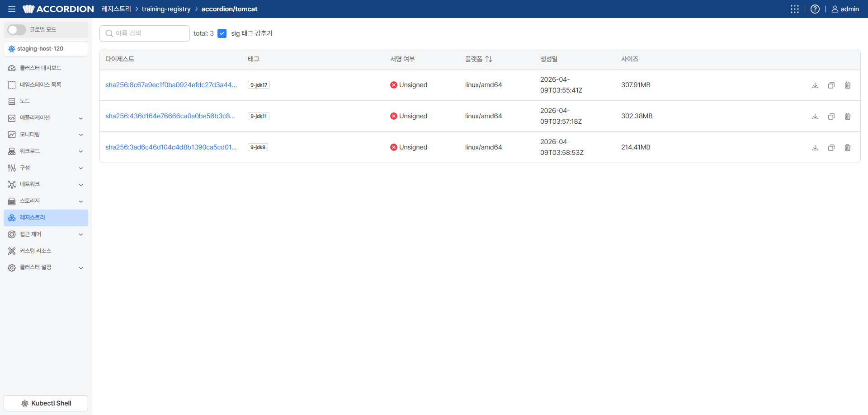Download the 9-jdk17 image
The image size is (868, 415).
tap(815, 85)
